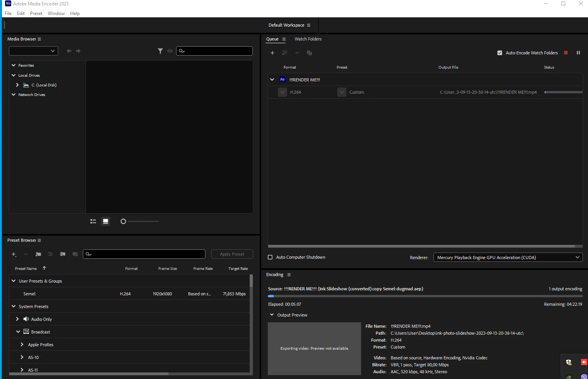The image size is (588, 379).
Task: Click Duplicate icon in Queue toolbar
Action: 309,53
